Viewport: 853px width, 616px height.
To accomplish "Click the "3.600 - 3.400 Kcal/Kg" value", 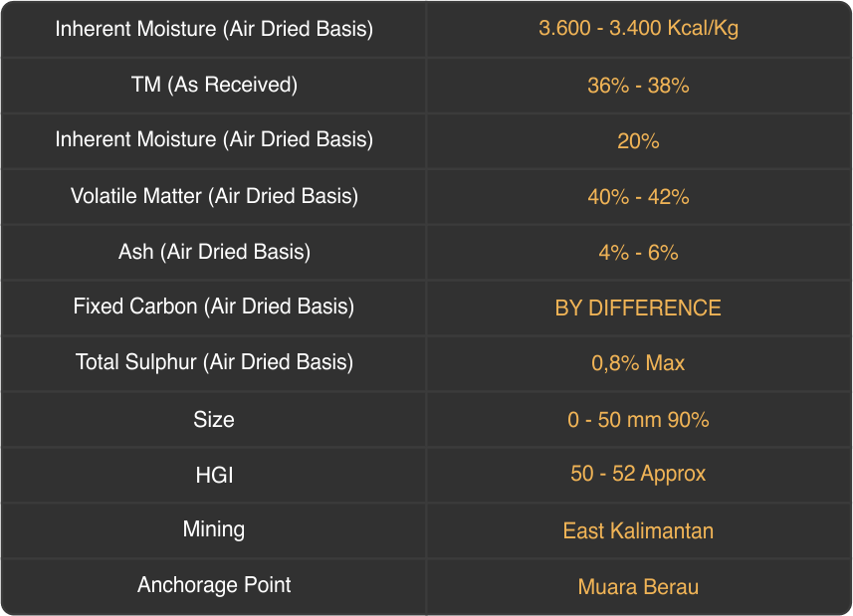I will [x=638, y=29].
